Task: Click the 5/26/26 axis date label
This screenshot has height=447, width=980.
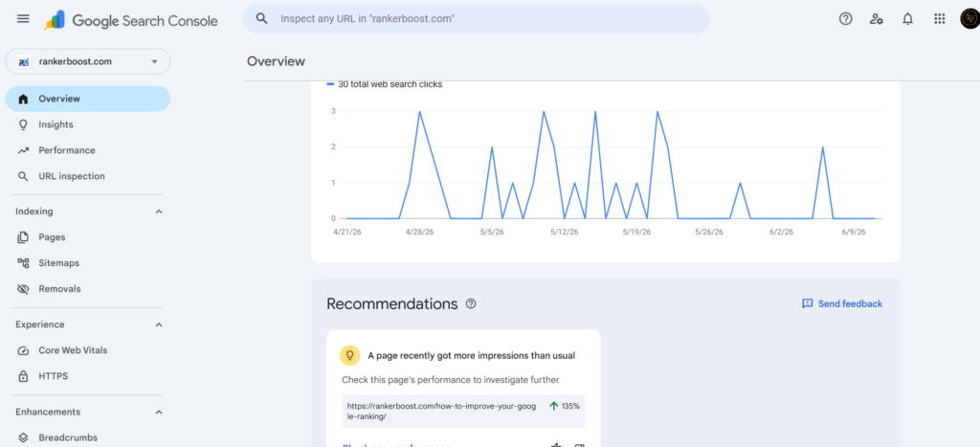Action: 709,232
